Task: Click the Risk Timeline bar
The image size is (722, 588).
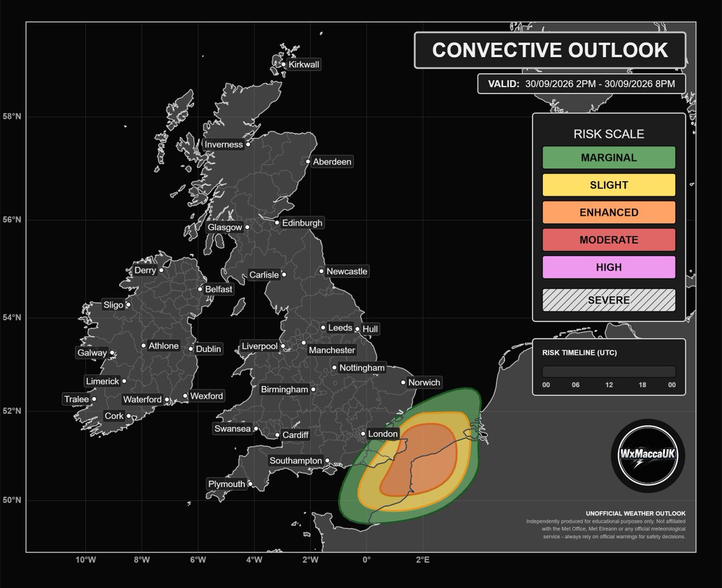Action: click(x=609, y=372)
